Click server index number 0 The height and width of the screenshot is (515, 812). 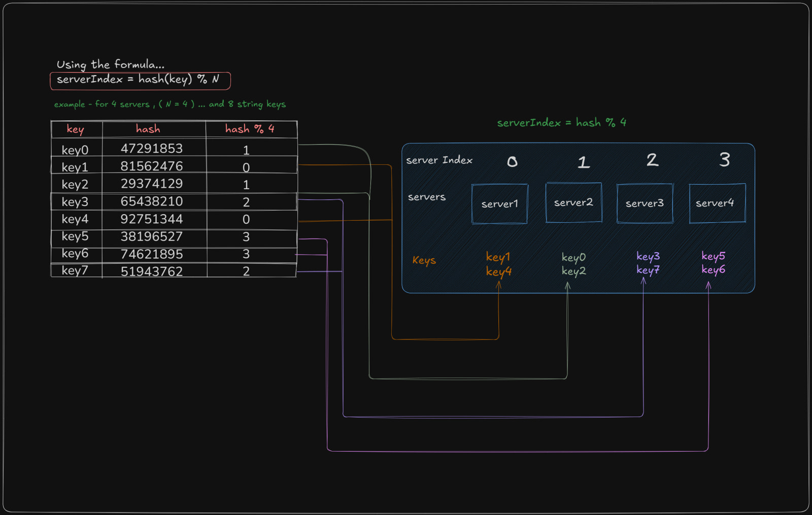513,162
